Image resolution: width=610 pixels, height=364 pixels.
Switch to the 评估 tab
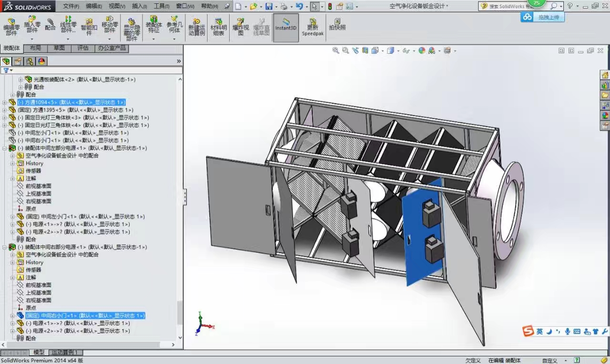[83, 48]
